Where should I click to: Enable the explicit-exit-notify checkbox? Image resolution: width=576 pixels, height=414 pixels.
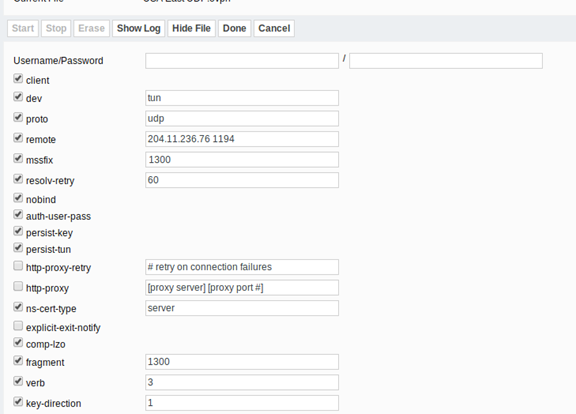click(18, 326)
